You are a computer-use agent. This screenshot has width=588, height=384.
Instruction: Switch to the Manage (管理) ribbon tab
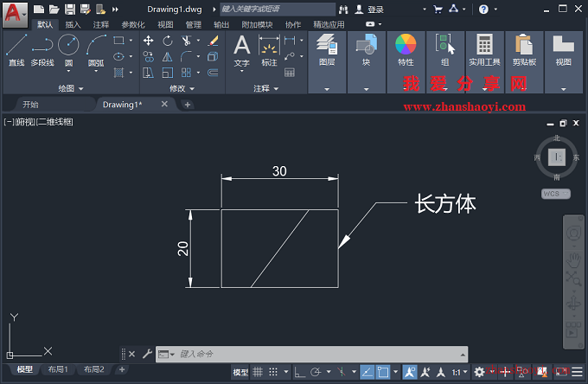(x=194, y=24)
